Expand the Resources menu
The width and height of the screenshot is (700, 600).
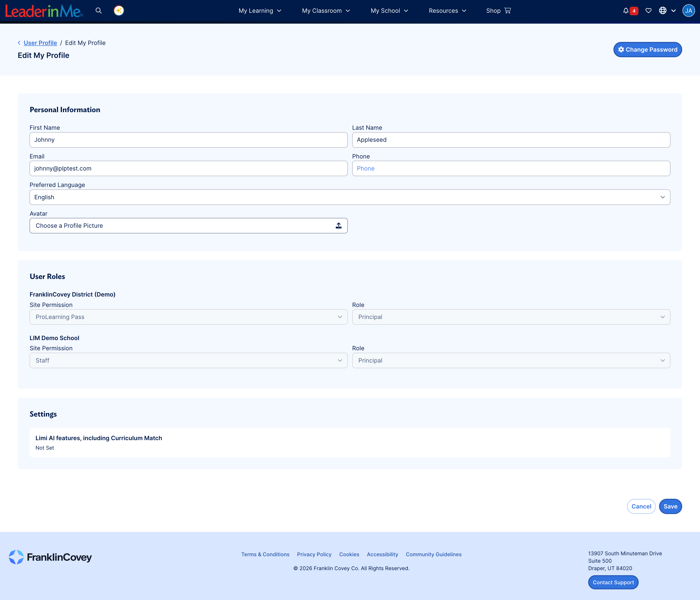(448, 11)
